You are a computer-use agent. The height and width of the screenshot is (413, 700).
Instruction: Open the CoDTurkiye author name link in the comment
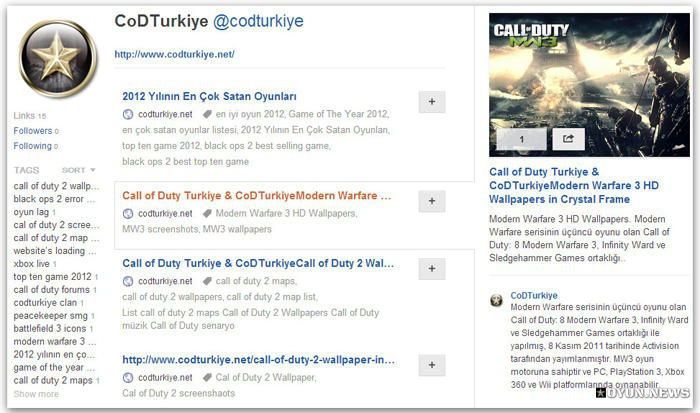click(534, 296)
